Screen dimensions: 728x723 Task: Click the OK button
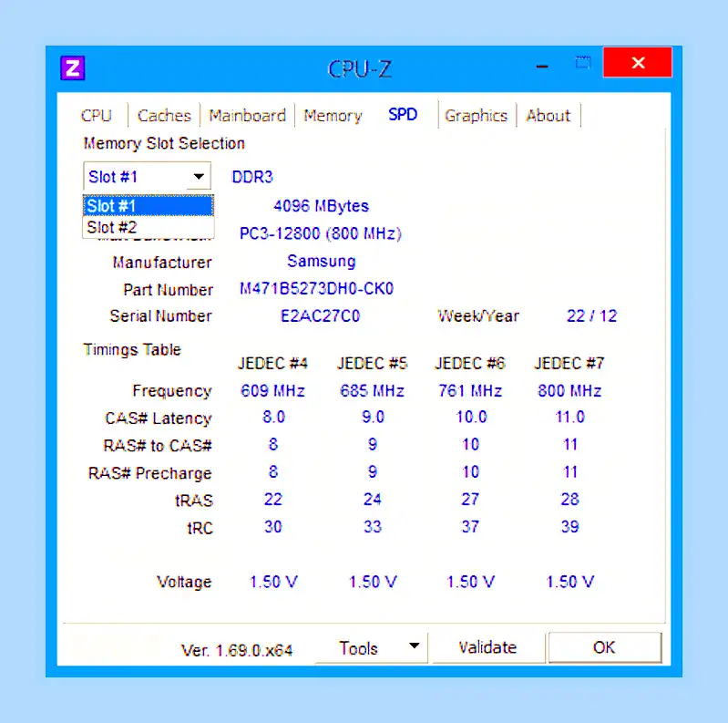[x=604, y=647]
